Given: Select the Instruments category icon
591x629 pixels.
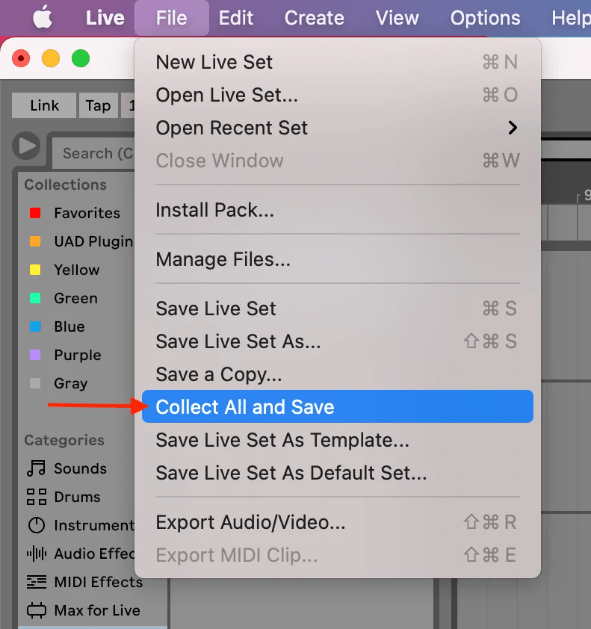Looking at the screenshot, I should 37,525.
